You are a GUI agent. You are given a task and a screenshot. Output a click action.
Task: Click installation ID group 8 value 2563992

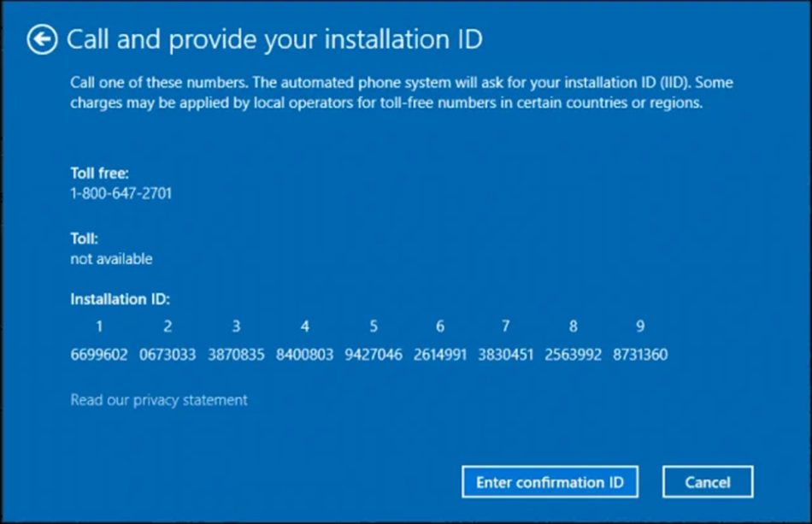click(x=573, y=354)
